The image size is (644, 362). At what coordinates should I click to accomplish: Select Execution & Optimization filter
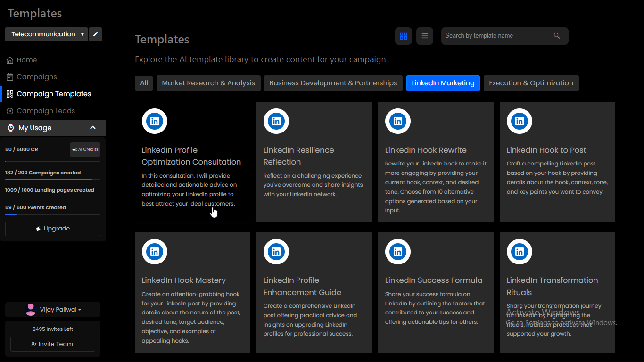pyautogui.click(x=531, y=83)
